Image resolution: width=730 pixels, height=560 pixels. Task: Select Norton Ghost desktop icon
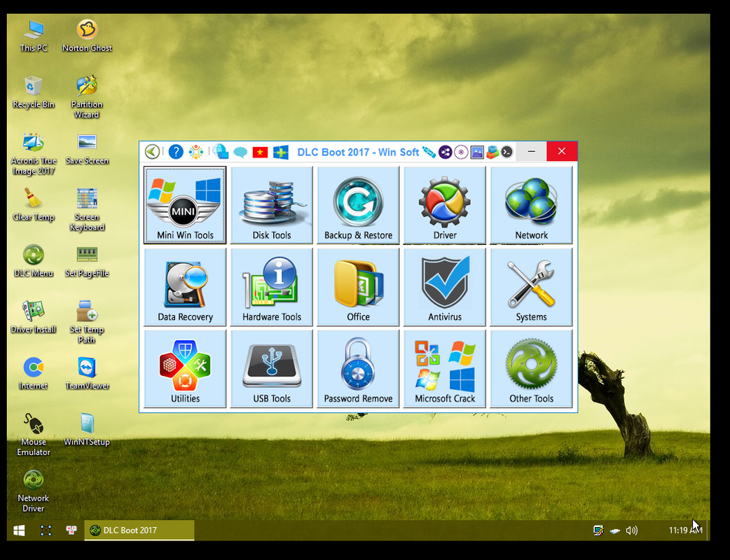87,36
